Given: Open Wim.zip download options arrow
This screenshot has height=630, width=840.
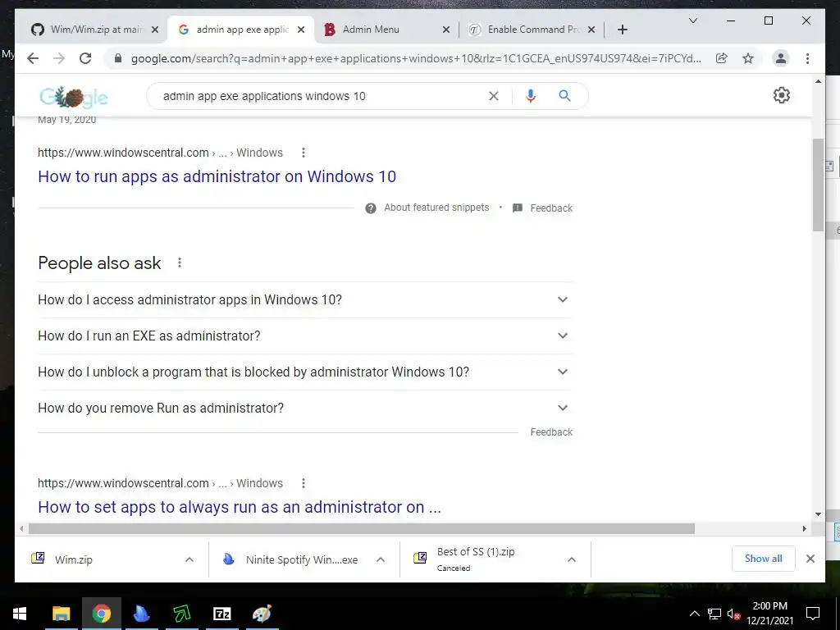Looking at the screenshot, I should pos(189,559).
